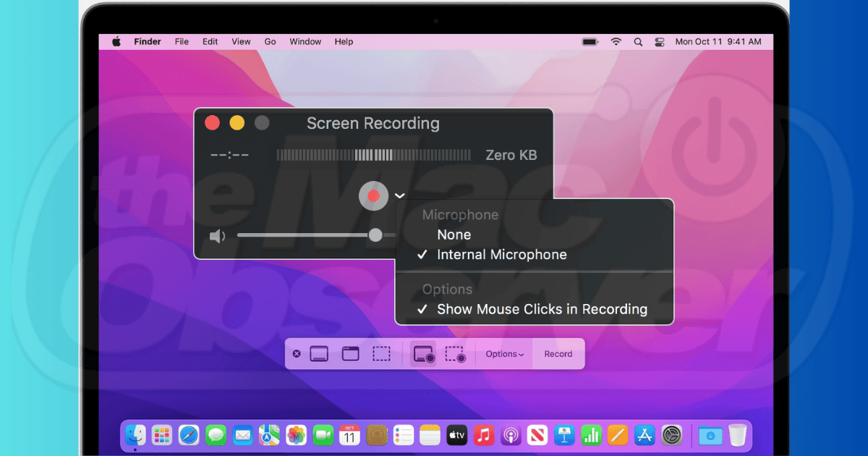Expand the chevron beside record button
This screenshot has height=456, width=868.
[x=399, y=195]
